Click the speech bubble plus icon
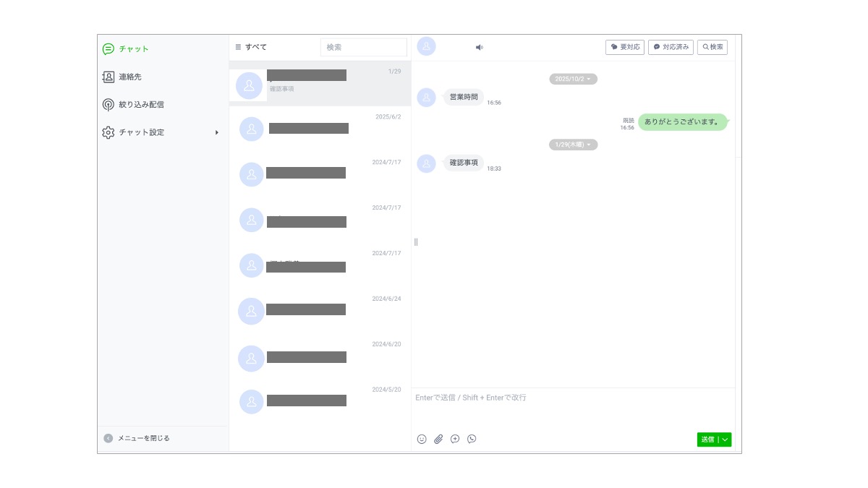Viewport: 868px width, 488px height. point(455,439)
